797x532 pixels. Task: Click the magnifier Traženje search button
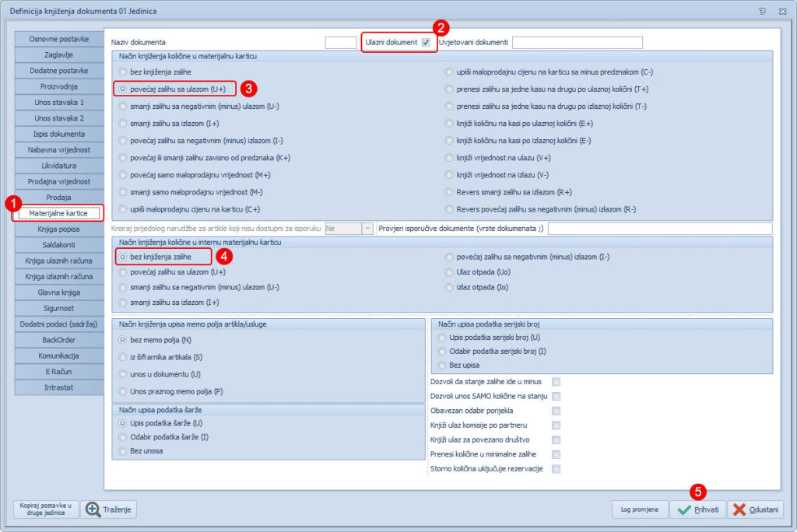click(x=109, y=509)
